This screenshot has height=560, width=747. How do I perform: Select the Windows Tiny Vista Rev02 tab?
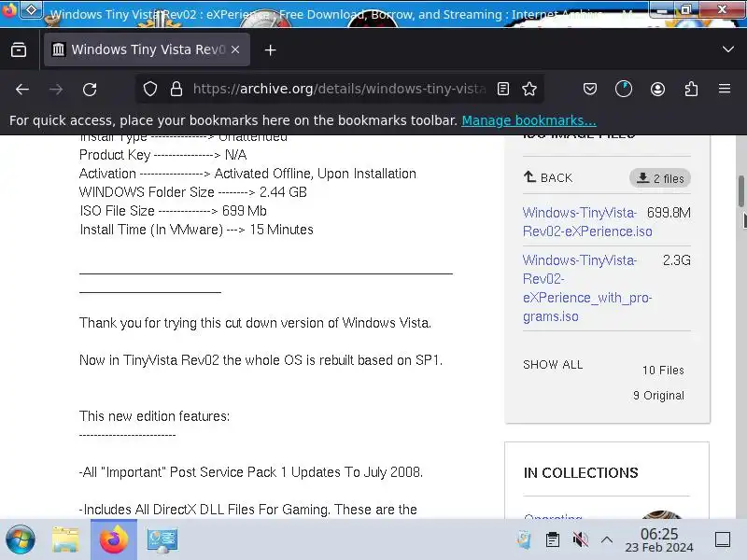(147, 49)
